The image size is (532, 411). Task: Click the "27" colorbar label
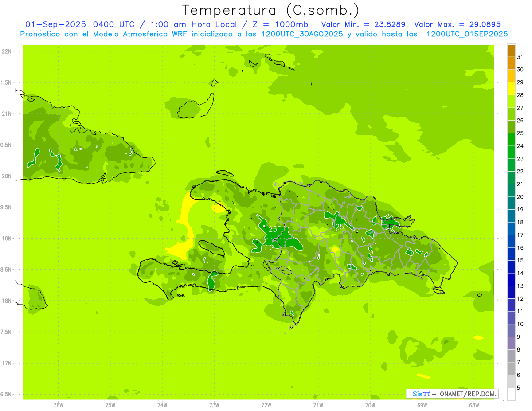pyautogui.click(x=520, y=108)
